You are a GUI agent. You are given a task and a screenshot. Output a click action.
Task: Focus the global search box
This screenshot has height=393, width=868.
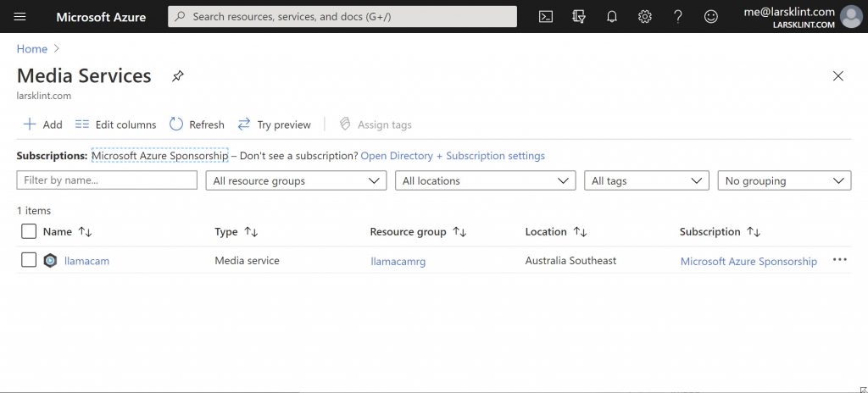[x=342, y=17]
